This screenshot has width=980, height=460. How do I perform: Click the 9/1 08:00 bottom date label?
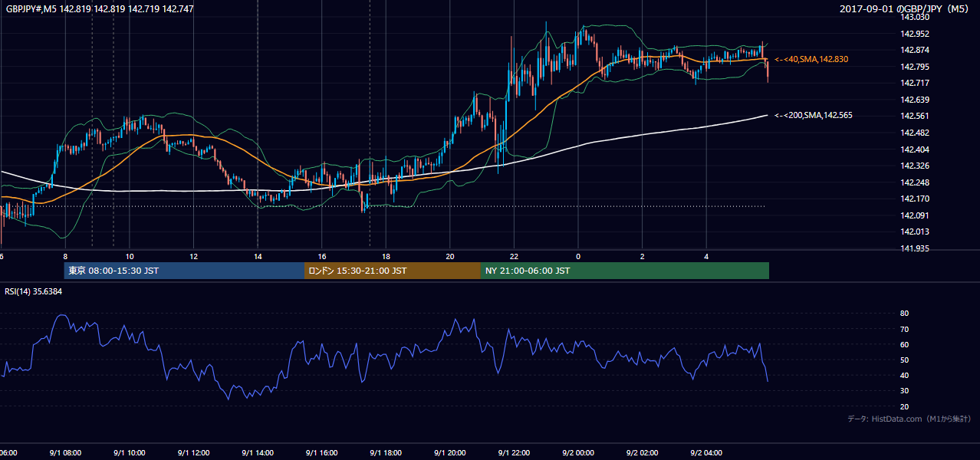(x=65, y=453)
